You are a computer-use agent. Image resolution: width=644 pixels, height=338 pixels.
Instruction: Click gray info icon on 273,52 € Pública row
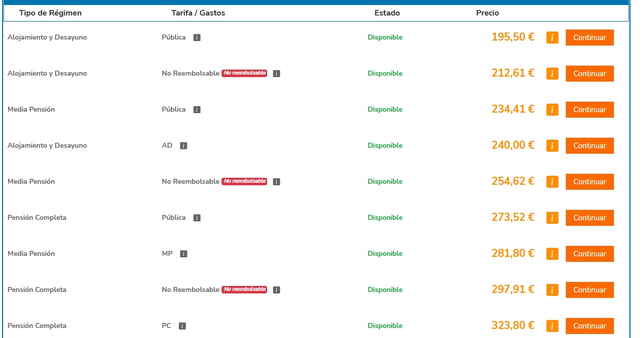point(197,218)
